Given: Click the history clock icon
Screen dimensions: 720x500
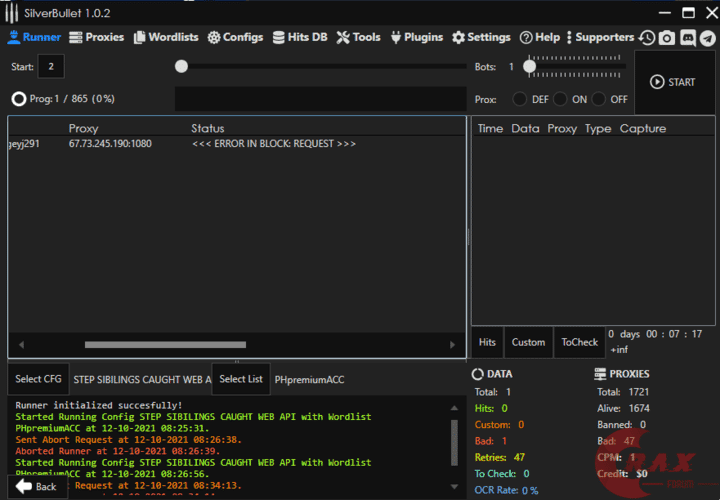Looking at the screenshot, I should click(647, 38).
